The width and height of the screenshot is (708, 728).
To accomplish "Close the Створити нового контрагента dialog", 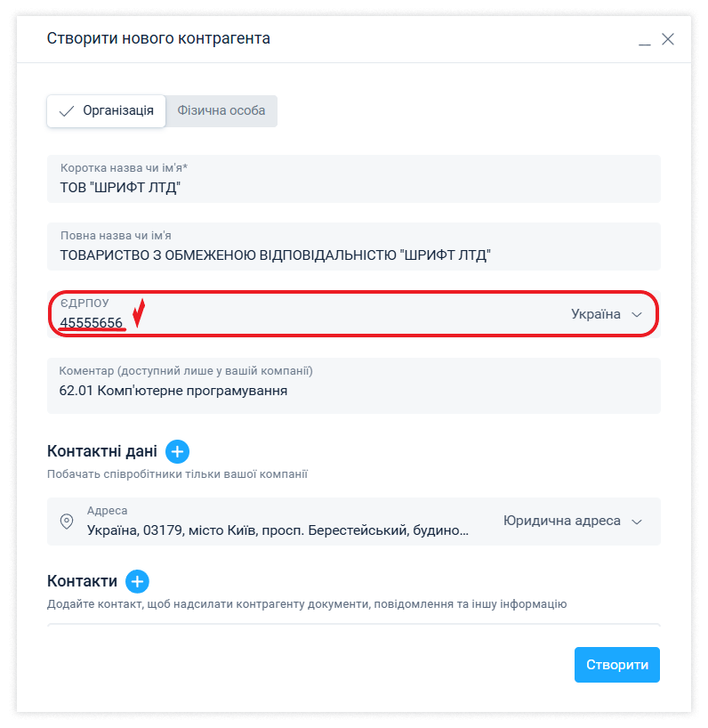I will point(668,39).
